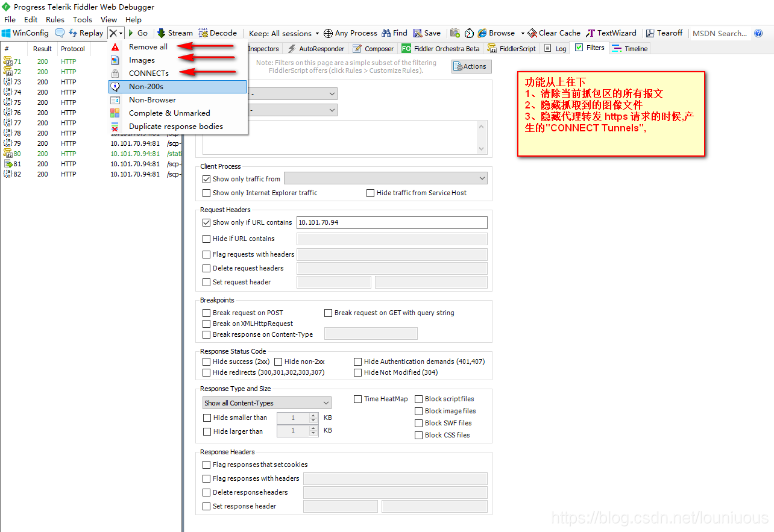
Task: Uncheck Show only traffic from
Action: coord(207,179)
